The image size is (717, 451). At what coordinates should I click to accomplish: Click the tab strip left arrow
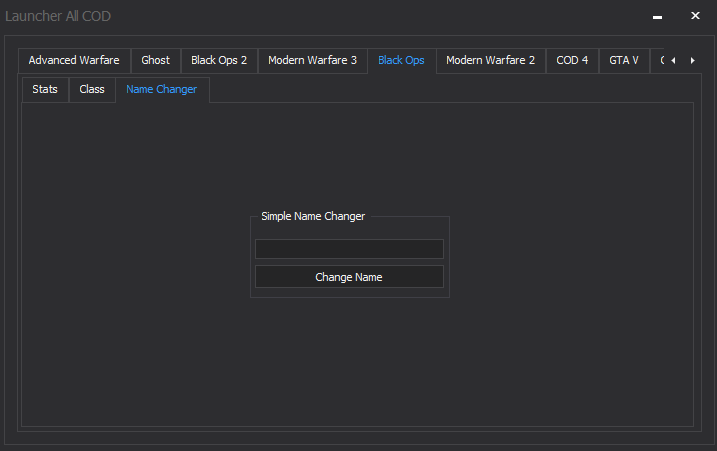[x=673, y=60]
